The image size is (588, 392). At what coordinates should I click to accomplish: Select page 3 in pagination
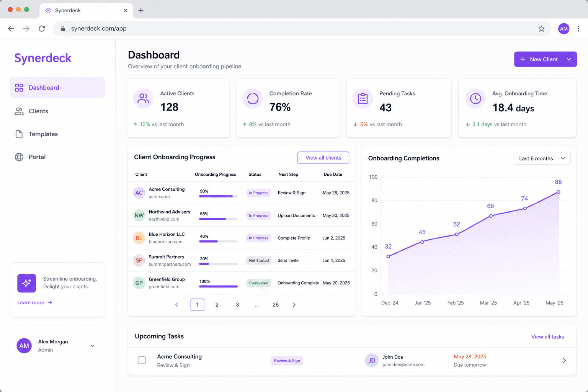tap(237, 305)
